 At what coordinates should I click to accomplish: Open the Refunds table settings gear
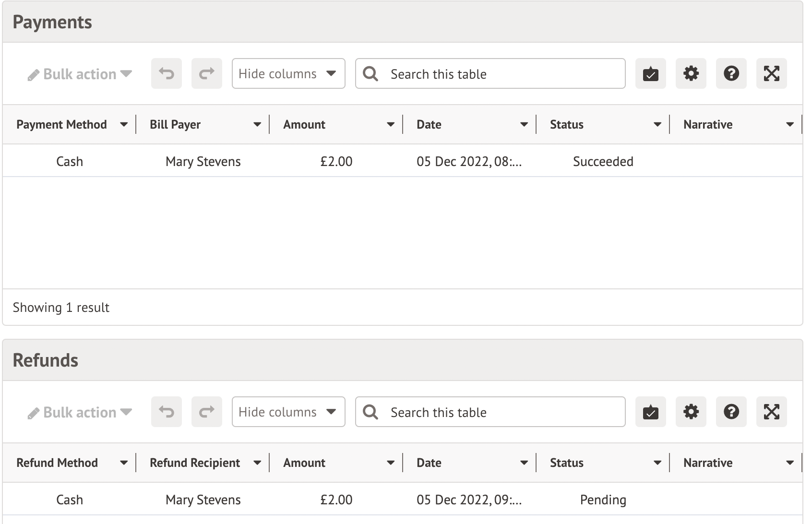coord(691,412)
